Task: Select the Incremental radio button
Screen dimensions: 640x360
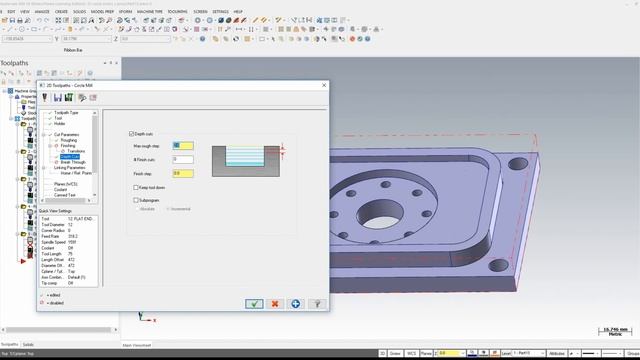Action: [167, 209]
